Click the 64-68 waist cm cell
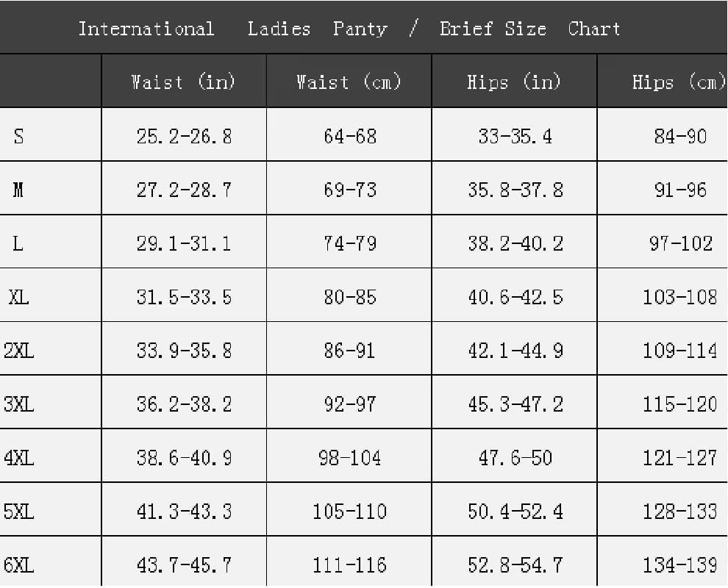The image size is (728, 588). [350, 136]
